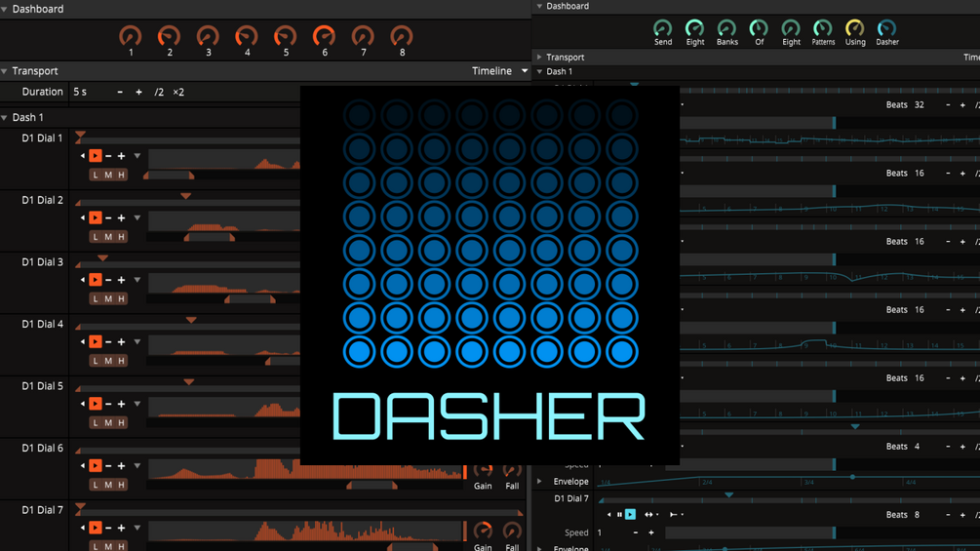Click the Patterns knob
The width and height of the screenshot is (980, 551).
[x=823, y=28]
